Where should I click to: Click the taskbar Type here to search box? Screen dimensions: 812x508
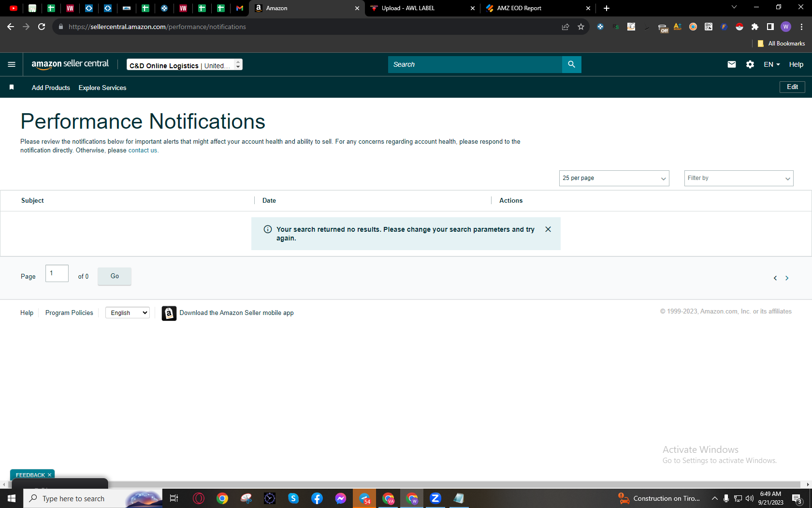tap(93, 498)
